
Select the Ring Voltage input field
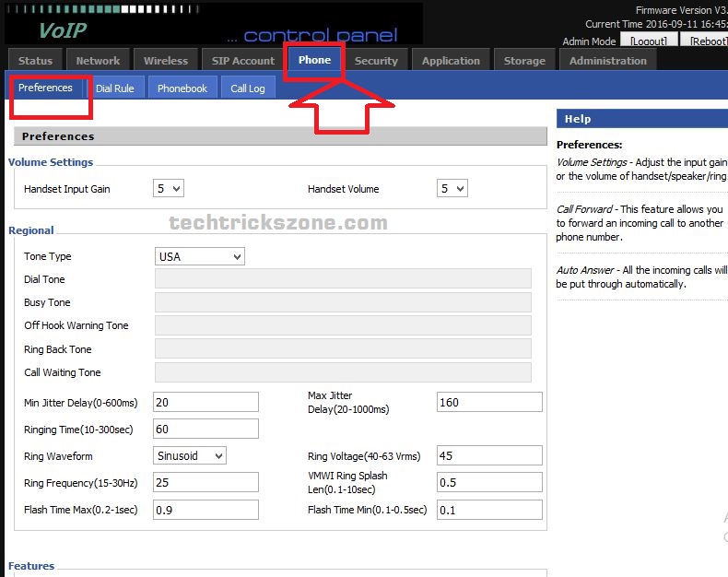point(488,455)
